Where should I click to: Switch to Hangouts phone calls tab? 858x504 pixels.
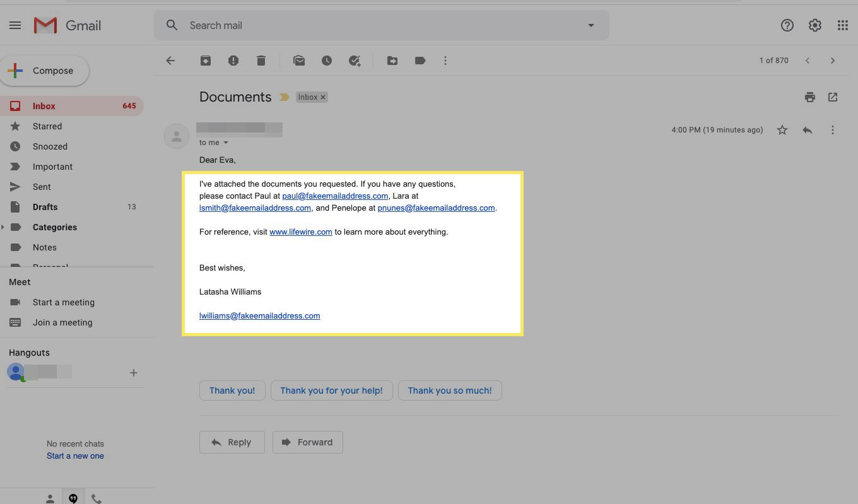97,498
